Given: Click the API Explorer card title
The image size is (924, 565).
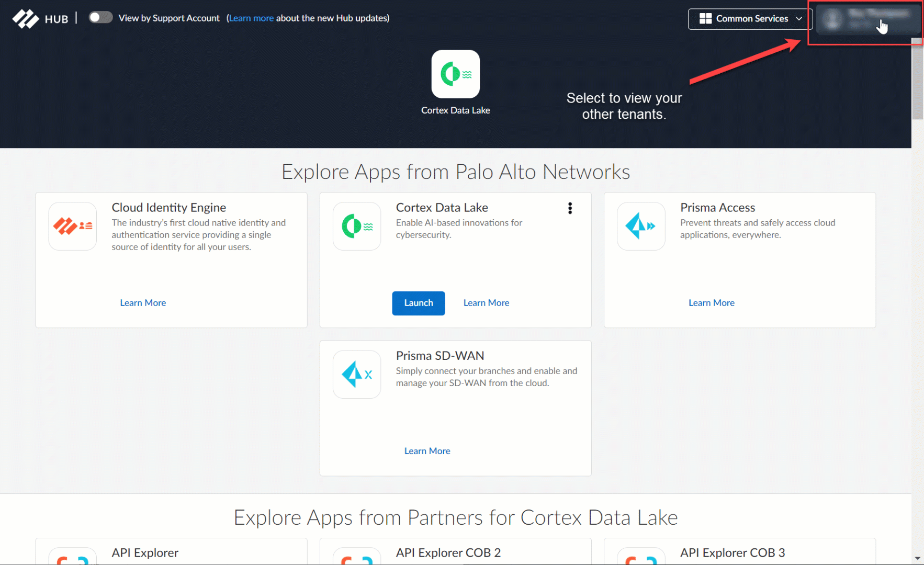Looking at the screenshot, I should 145,553.
